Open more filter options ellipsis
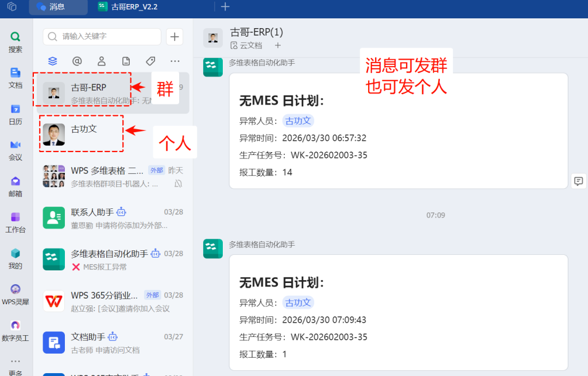Screen dimensions: 588x376 click(x=175, y=61)
